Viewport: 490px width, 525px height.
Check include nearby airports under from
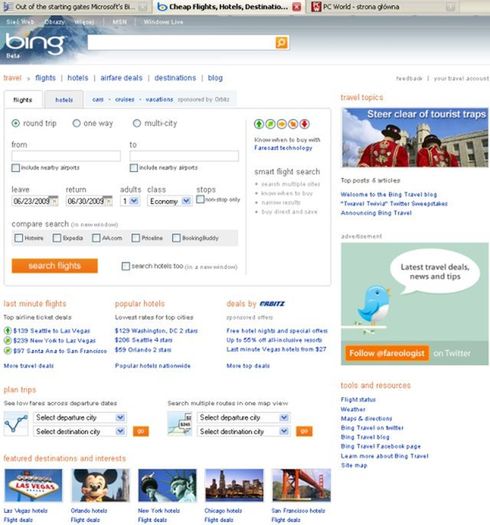click(x=15, y=168)
